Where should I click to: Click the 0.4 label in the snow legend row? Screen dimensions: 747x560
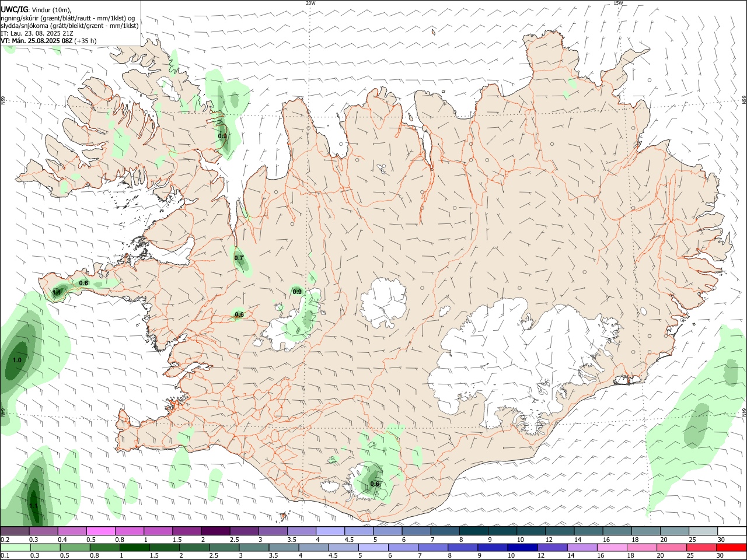[63, 540]
